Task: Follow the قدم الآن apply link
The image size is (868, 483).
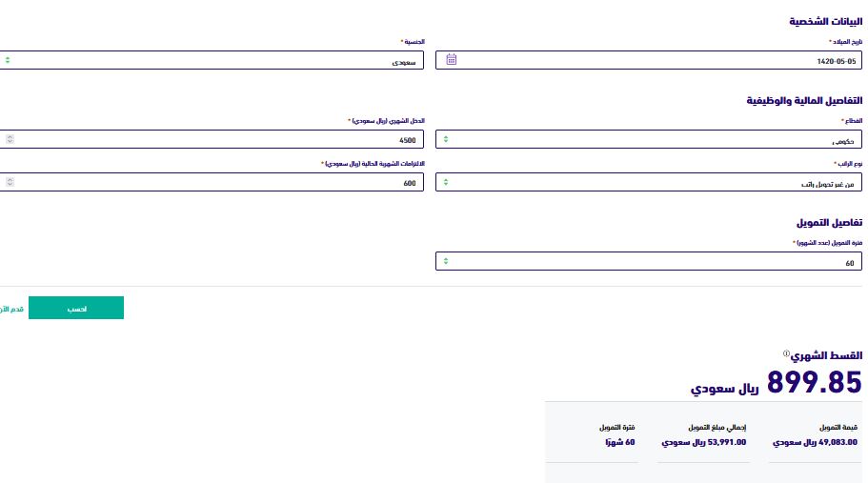Action: pos(11,309)
